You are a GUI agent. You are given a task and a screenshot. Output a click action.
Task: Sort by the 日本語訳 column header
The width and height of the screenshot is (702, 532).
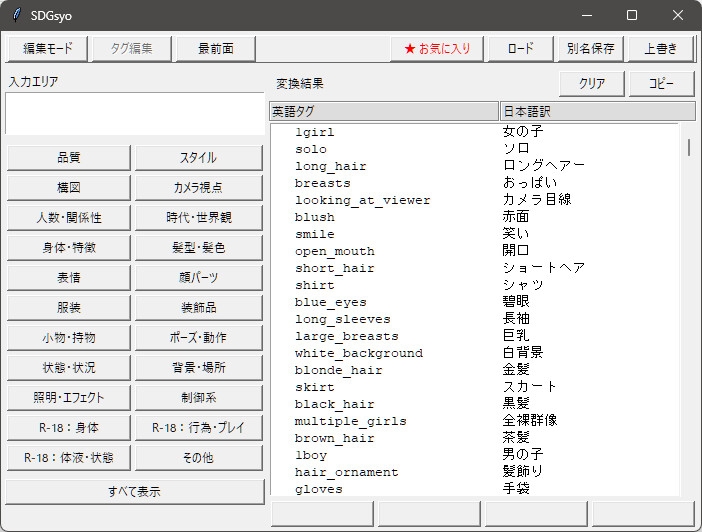[x=596, y=111]
